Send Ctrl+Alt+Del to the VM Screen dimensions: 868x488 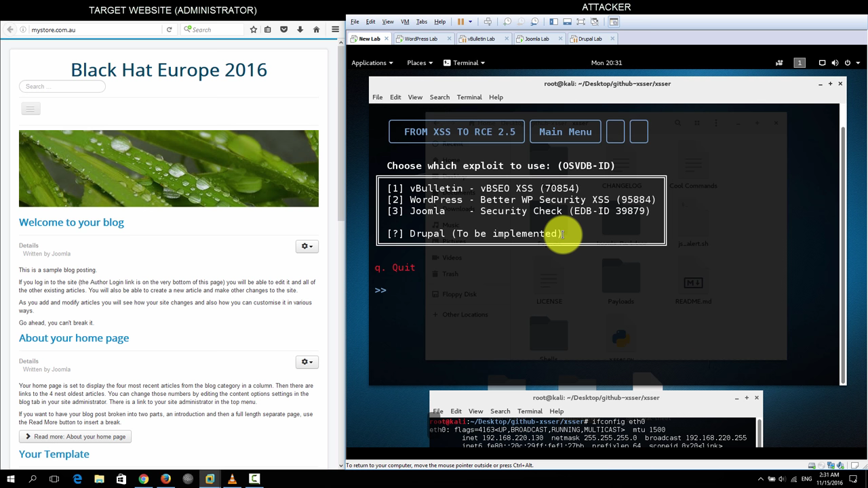[x=488, y=22]
